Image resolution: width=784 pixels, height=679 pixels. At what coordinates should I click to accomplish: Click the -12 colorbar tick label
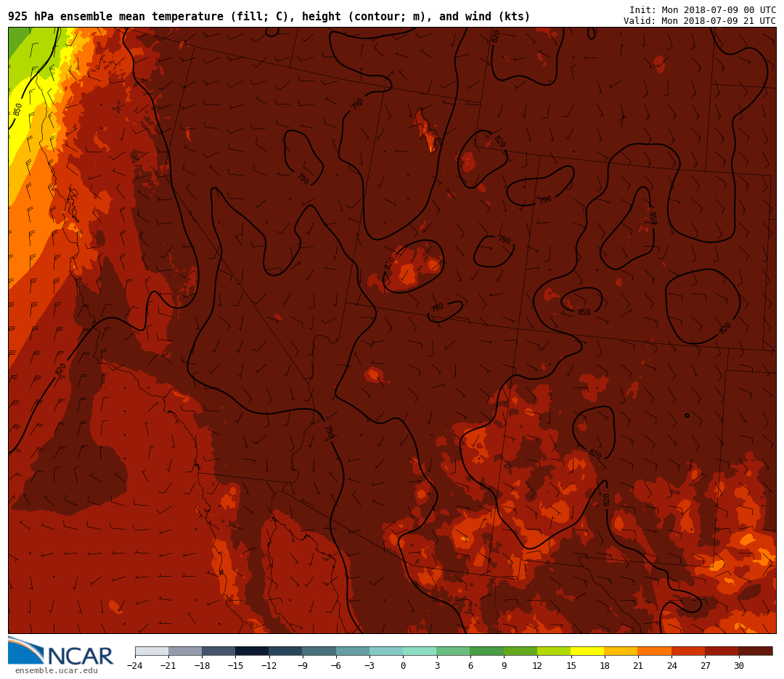[x=269, y=665]
